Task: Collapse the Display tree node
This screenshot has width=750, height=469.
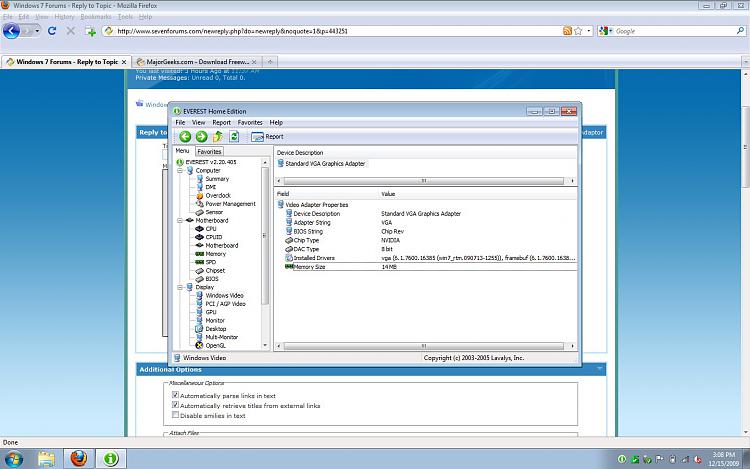Action: click(180, 287)
